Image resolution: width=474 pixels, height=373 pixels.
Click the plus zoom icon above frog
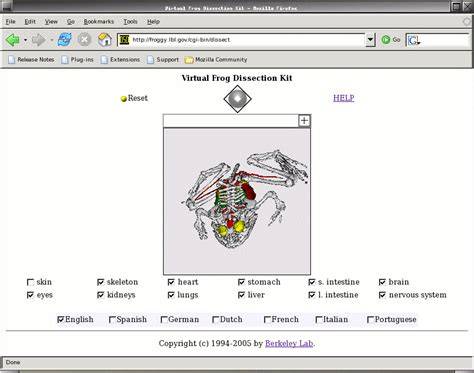304,121
